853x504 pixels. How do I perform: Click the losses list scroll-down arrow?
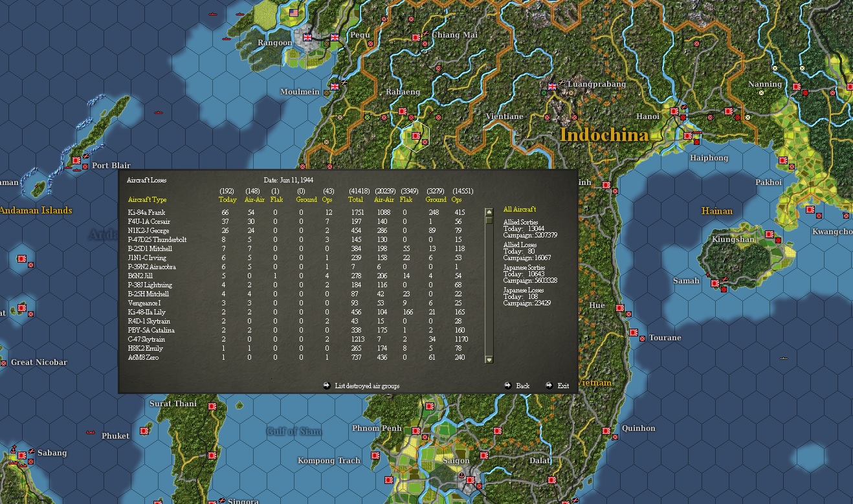[489, 360]
